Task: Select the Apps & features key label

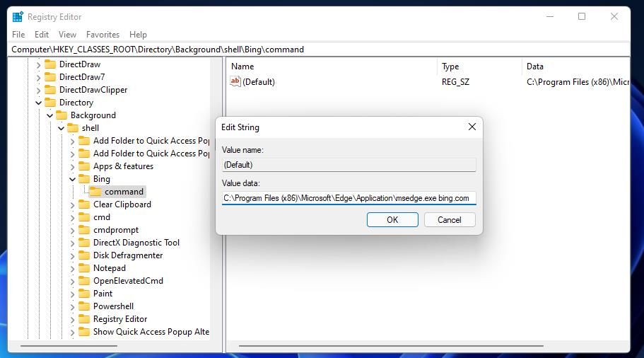Action: coord(123,166)
